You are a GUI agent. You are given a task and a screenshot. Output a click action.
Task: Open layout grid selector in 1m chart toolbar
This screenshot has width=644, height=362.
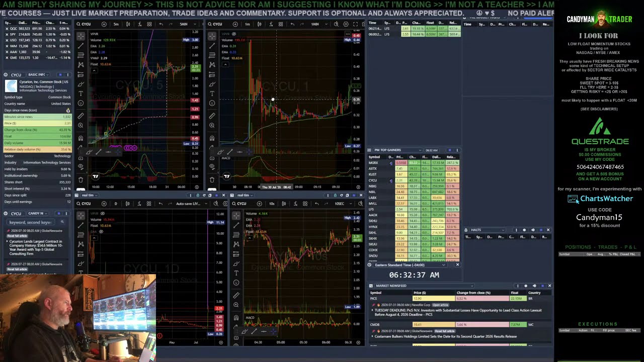click(281, 24)
